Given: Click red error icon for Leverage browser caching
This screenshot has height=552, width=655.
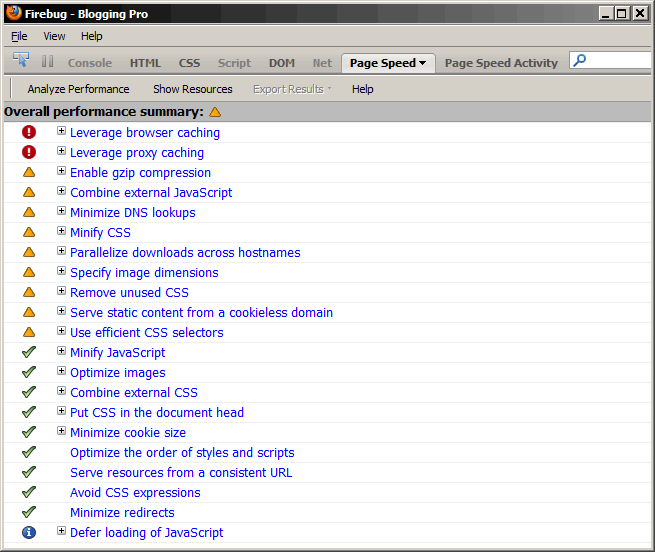Looking at the screenshot, I should coord(29,132).
